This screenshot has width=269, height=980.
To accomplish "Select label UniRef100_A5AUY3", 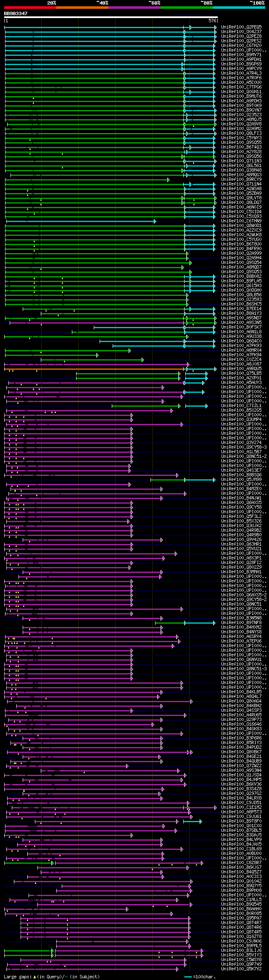I will (x=241, y=382).
